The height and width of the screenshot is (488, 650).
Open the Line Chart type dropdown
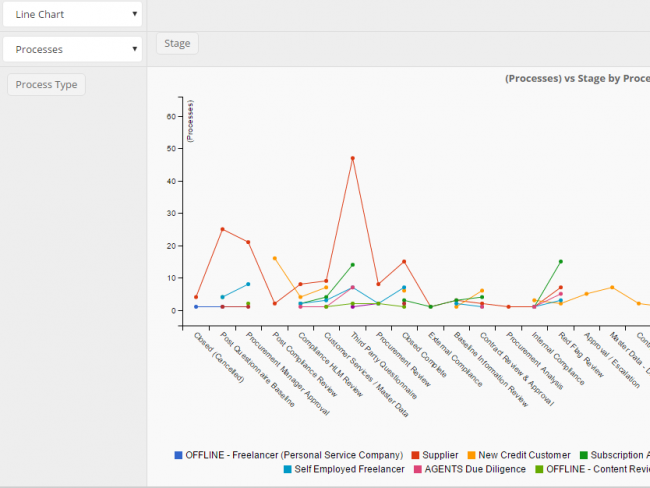(x=71, y=15)
